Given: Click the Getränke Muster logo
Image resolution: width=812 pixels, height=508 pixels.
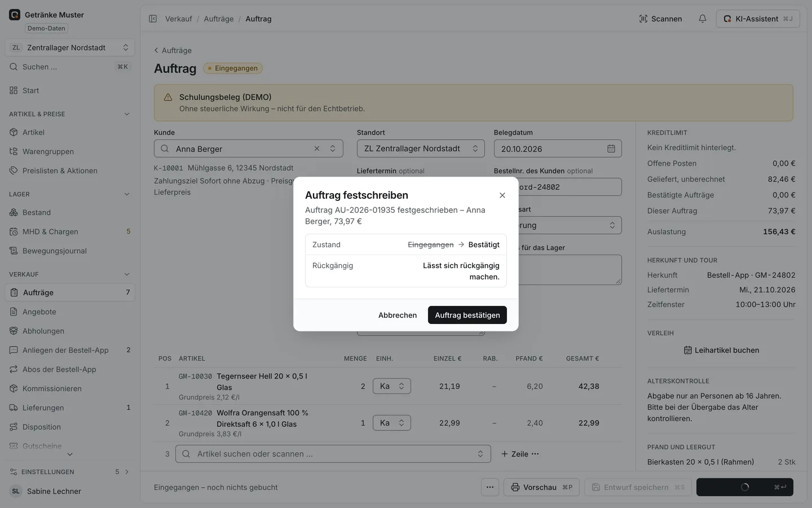Looking at the screenshot, I should pyautogui.click(x=15, y=15).
